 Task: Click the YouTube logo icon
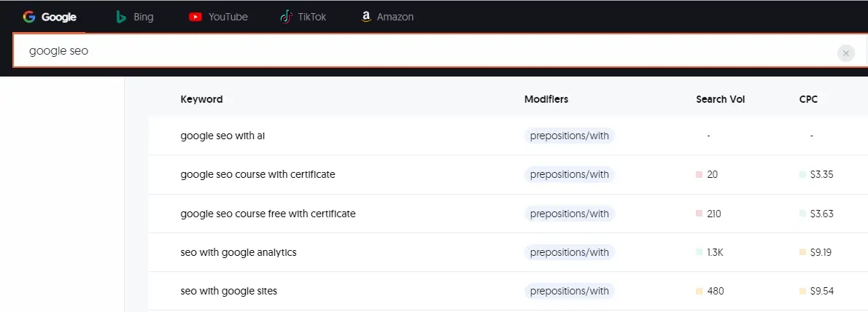tap(195, 17)
